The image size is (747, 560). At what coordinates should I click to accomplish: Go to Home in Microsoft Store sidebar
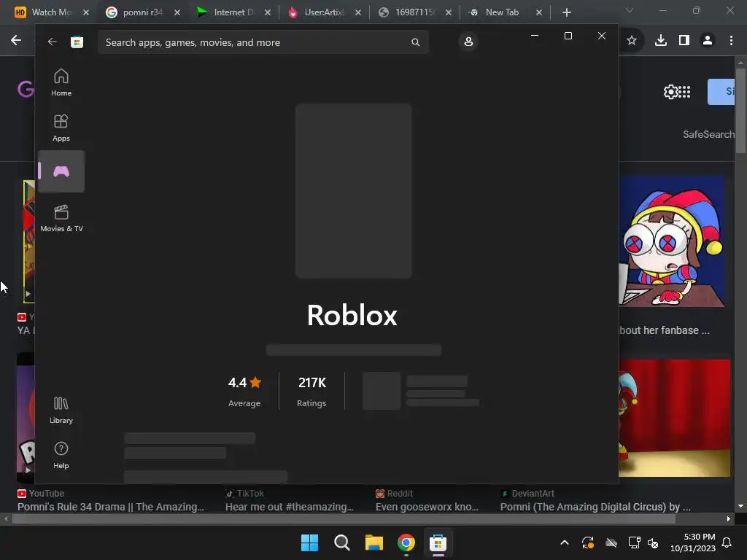(x=61, y=82)
